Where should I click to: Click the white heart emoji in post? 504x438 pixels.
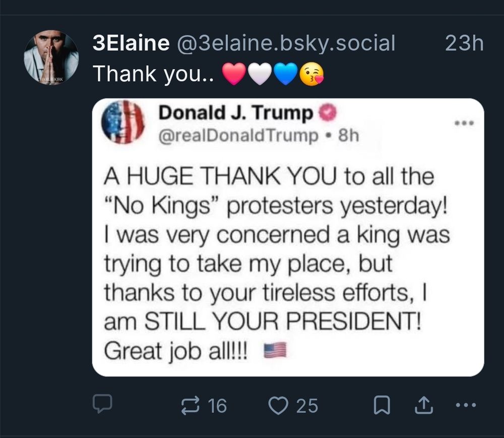point(260,75)
